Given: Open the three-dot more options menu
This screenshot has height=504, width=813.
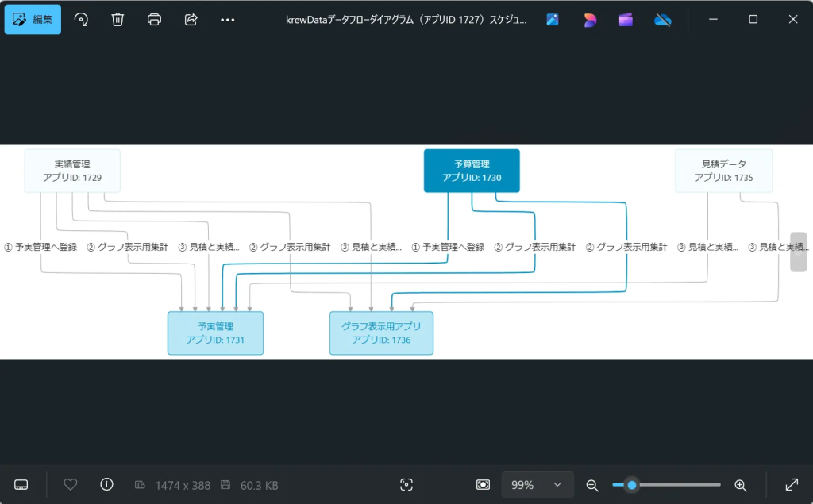Looking at the screenshot, I should click(x=228, y=20).
